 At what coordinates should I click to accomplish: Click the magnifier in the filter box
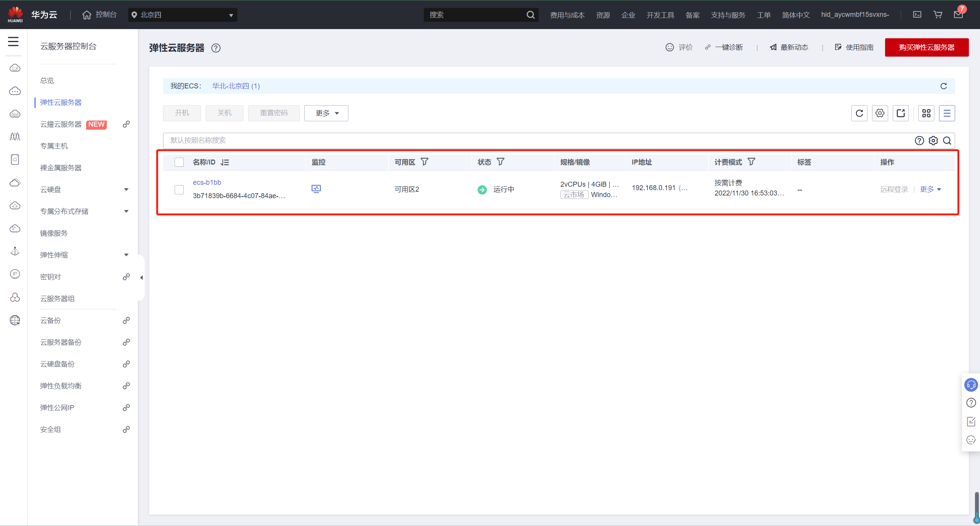coord(947,140)
